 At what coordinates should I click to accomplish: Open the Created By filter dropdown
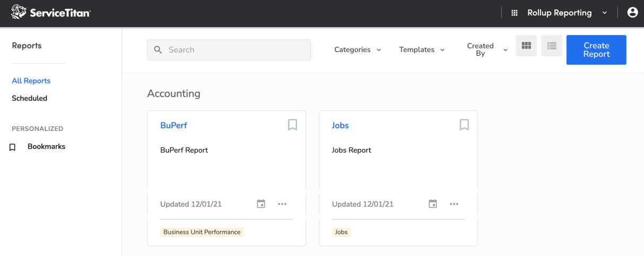point(487,50)
